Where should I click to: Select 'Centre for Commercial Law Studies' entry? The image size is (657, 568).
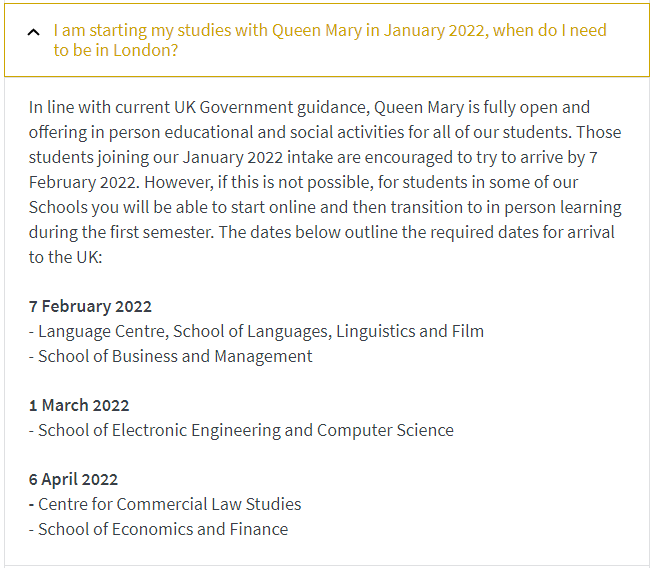point(165,504)
